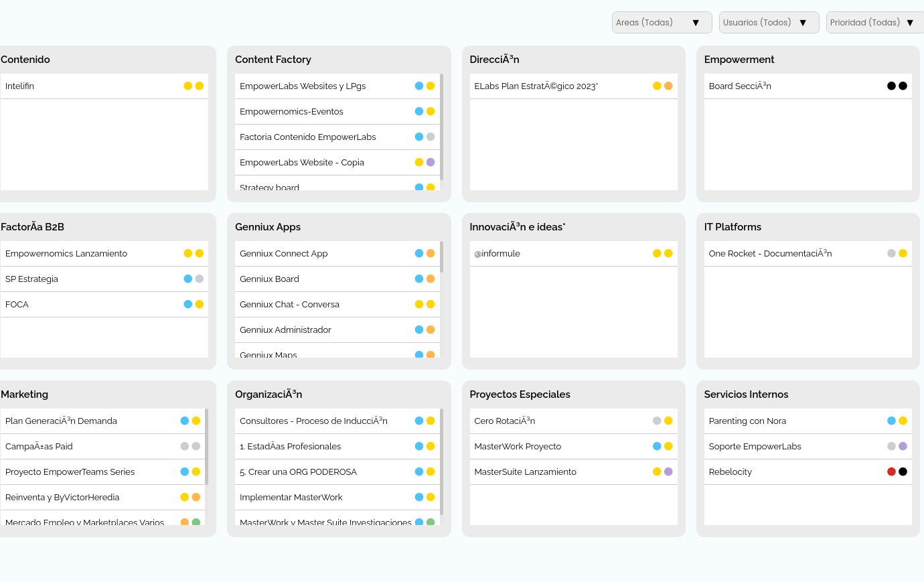The height and width of the screenshot is (582, 924).
Task: Open MasterSuite Lanzamiento row
Action: 574,471
